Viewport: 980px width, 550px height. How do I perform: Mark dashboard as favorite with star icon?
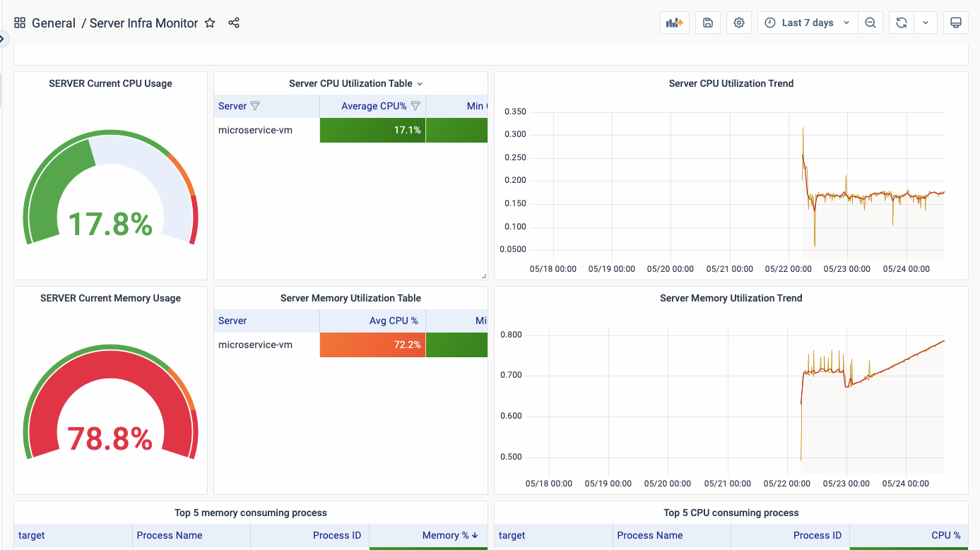(210, 23)
